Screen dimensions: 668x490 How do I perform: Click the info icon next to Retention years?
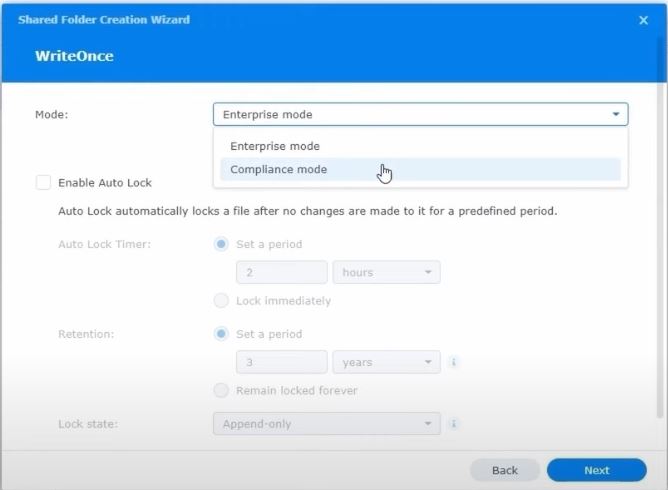[x=454, y=362]
